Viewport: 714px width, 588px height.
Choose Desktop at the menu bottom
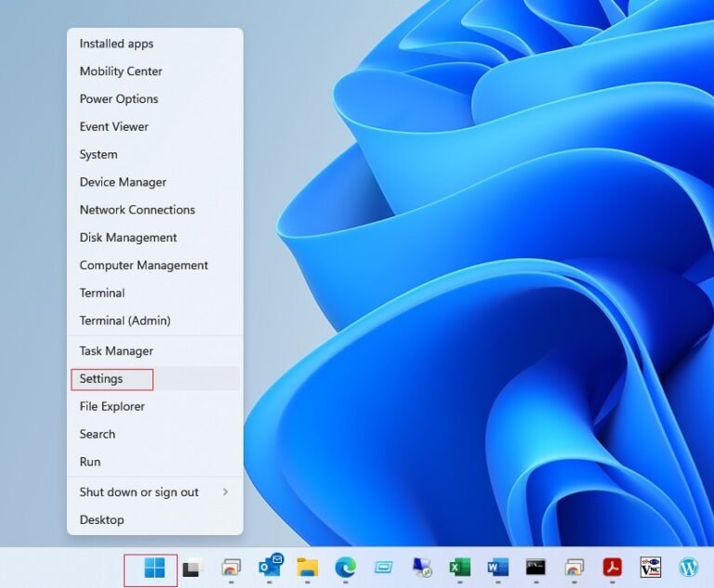(x=155, y=520)
